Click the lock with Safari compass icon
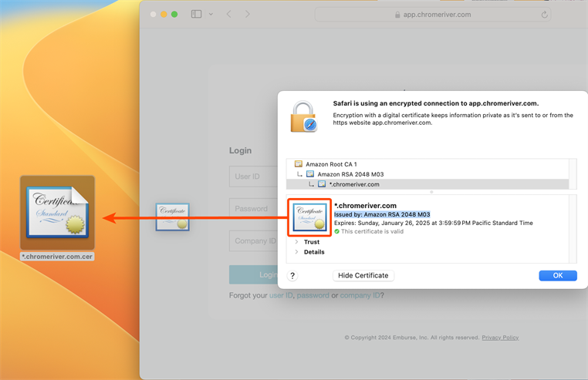The width and height of the screenshot is (588, 380). [x=304, y=116]
